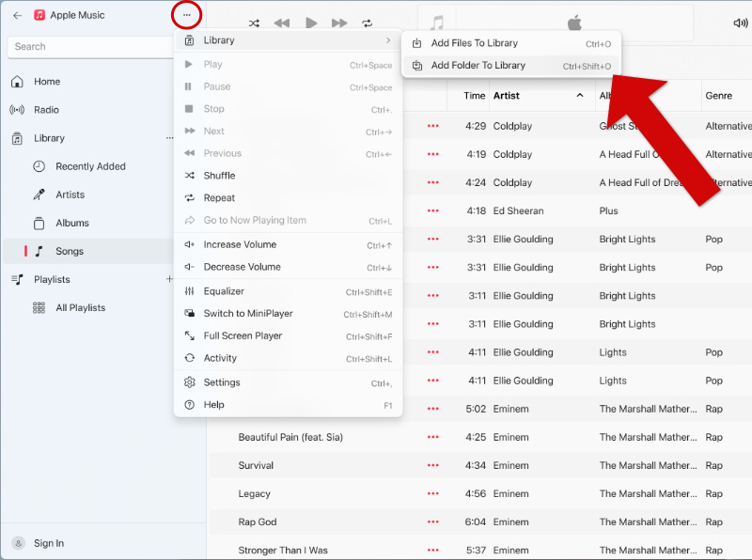Select Library in the sidebar
This screenshot has width=752, height=560.
pos(49,138)
